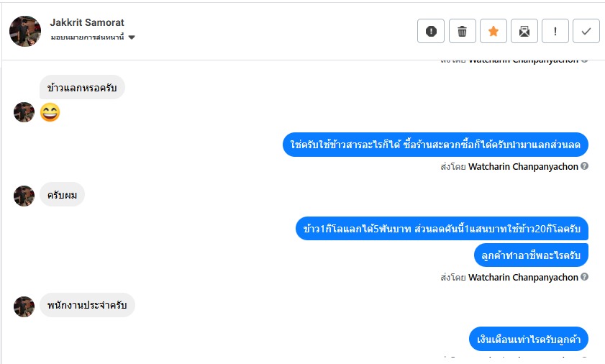Click the grinning emoji message
The width and height of the screenshot is (605, 364).
pyautogui.click(x=50, y=113)
